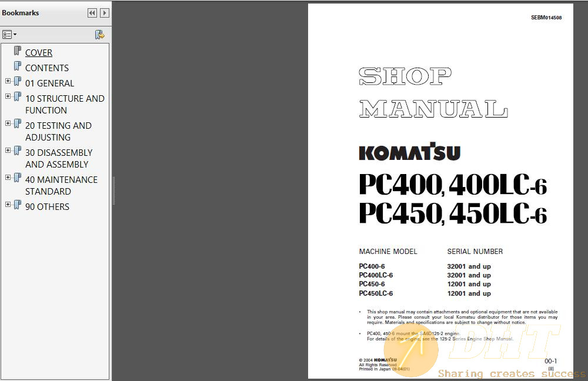Click the SERIAL NUMBER column header
This screenshot has height=381, width=588.
tap(475, 252)
